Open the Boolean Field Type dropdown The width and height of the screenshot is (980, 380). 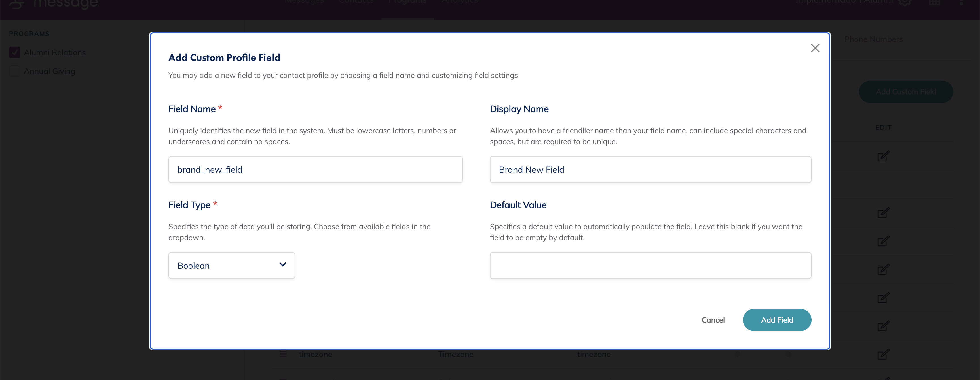231,266
